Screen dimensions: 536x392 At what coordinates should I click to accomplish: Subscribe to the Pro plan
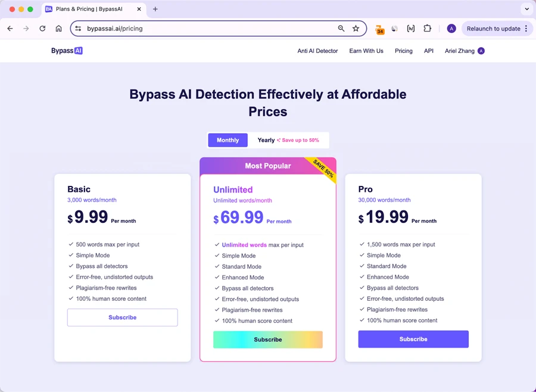pyautogui.click(x=413, y=340)
